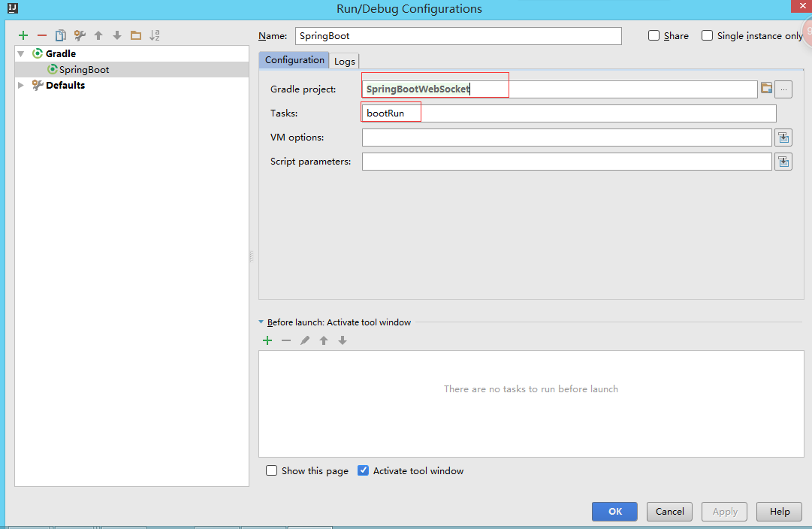Viewport: 812px width, 529px height.
Task: Collapse the Gradle tree node
Action: (x=21, y=53)
